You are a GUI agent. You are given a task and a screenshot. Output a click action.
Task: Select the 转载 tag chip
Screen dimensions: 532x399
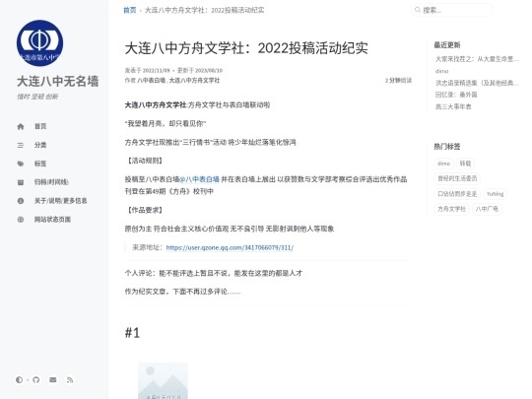(x=465, y=164)
